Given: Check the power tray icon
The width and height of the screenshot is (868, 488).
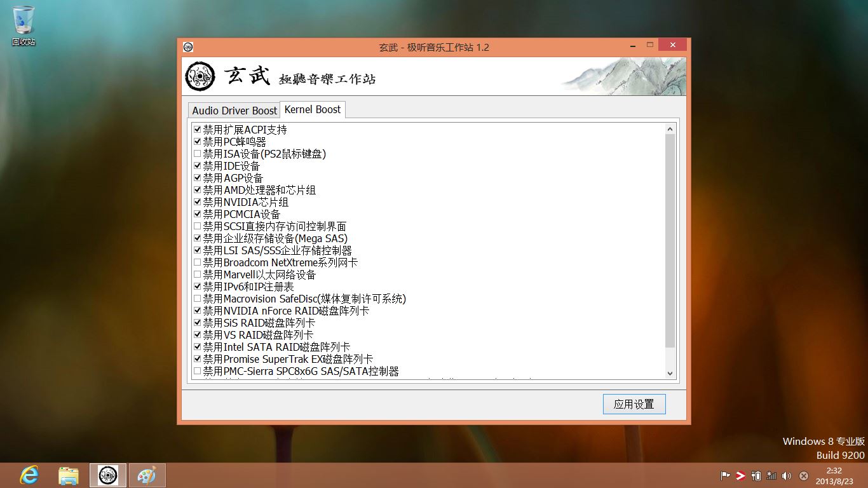Looking at the screenshot, I should click(756, 475).
